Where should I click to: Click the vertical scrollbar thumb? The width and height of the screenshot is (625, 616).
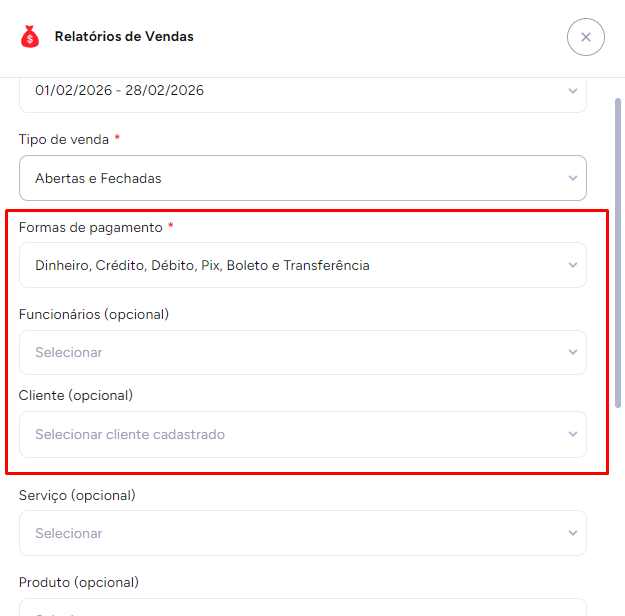click(x=617, y=250)
